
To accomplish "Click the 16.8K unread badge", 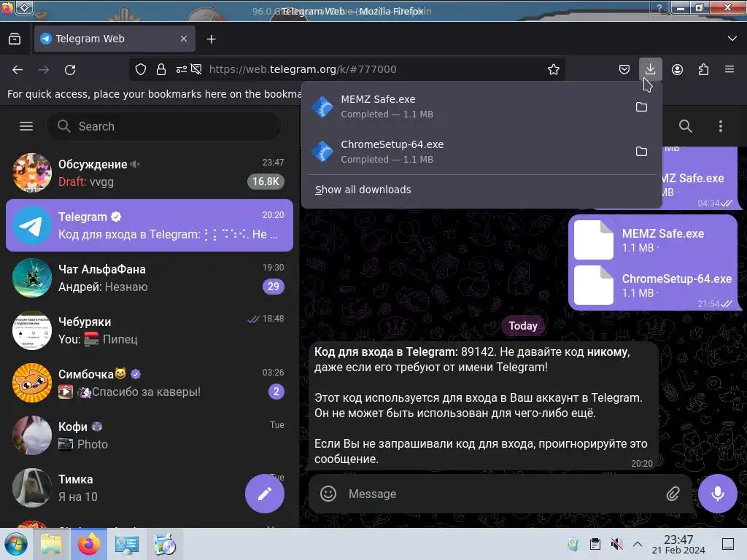I will [x=266, y=182].
